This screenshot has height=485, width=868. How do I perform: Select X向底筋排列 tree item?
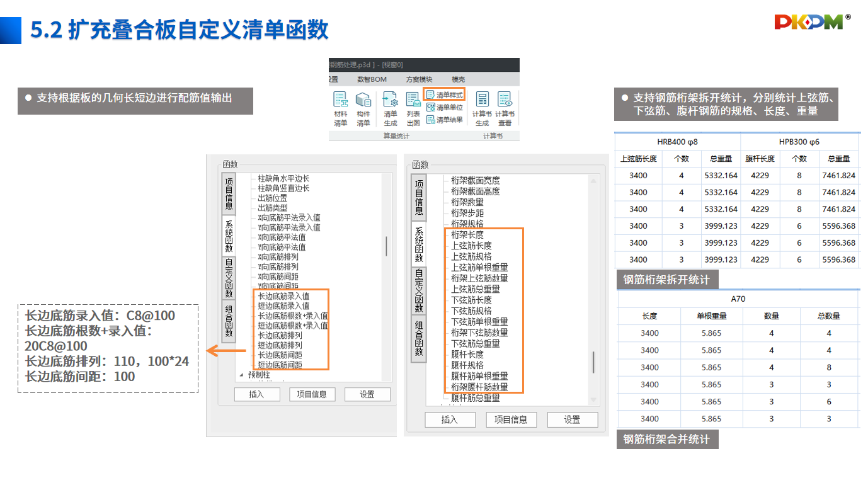tap(278, 257)
